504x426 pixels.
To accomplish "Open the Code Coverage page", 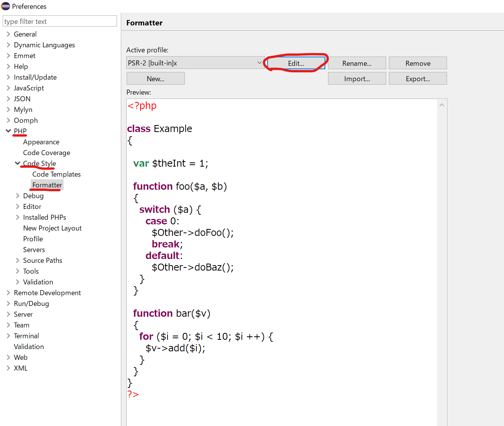I will [x=47, y=153].
